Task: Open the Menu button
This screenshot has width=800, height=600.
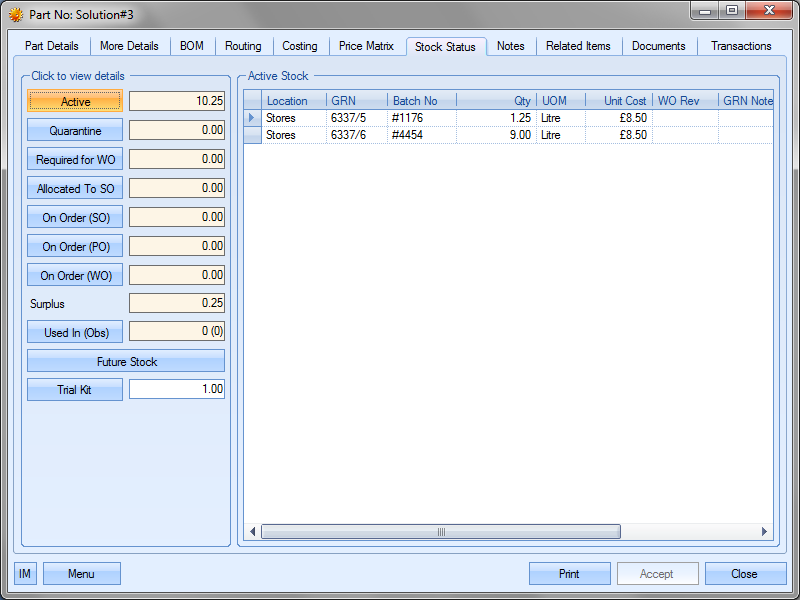Action: [81, 574]
